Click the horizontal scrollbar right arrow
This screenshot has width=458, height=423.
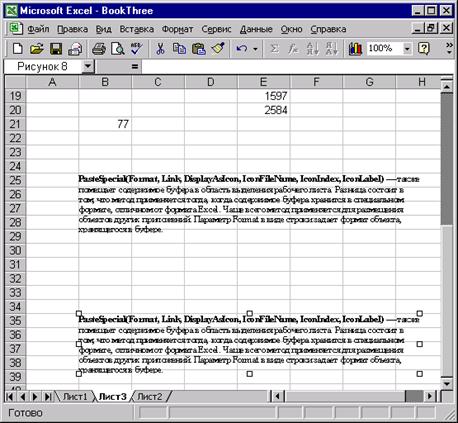[430, 397]
